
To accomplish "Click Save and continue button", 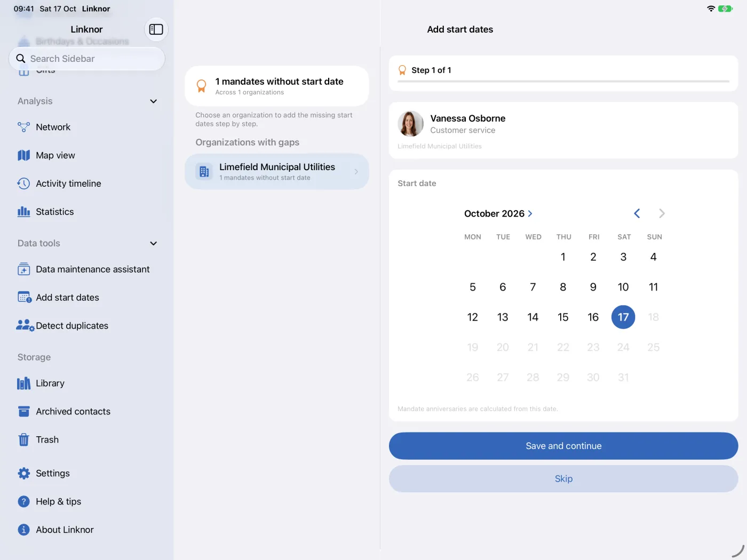I will 563,446.
